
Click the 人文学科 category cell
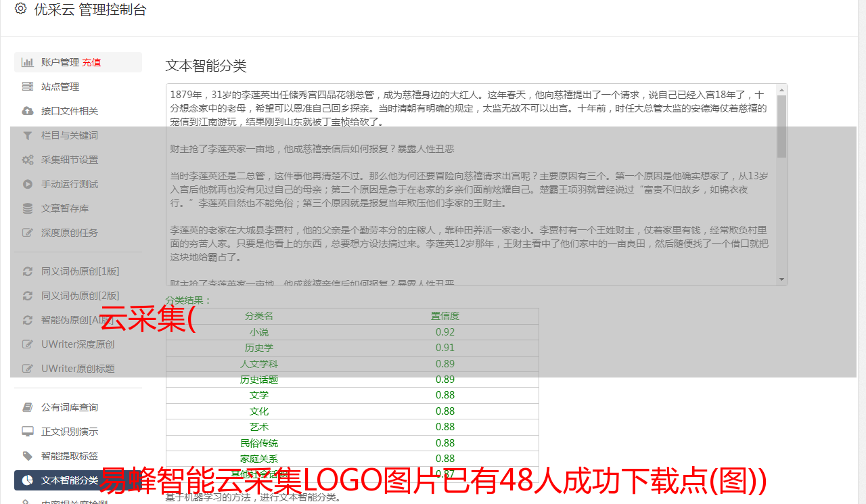pyautogui.click(x=259, y=364)
